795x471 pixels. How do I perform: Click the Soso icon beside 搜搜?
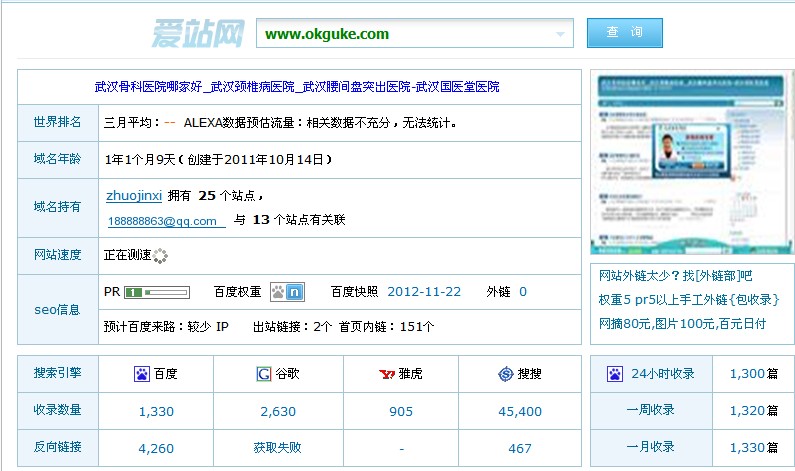pyautogui.click(x=505, y=374)
